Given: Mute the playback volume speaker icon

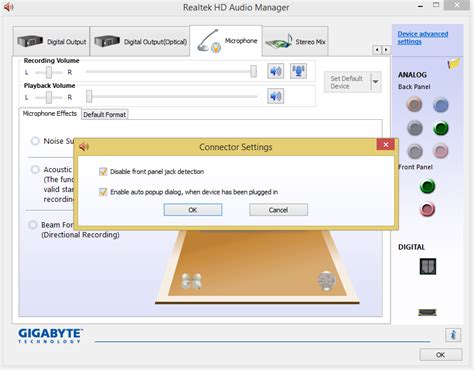Looking at the screenshot, I should point(275,96).
